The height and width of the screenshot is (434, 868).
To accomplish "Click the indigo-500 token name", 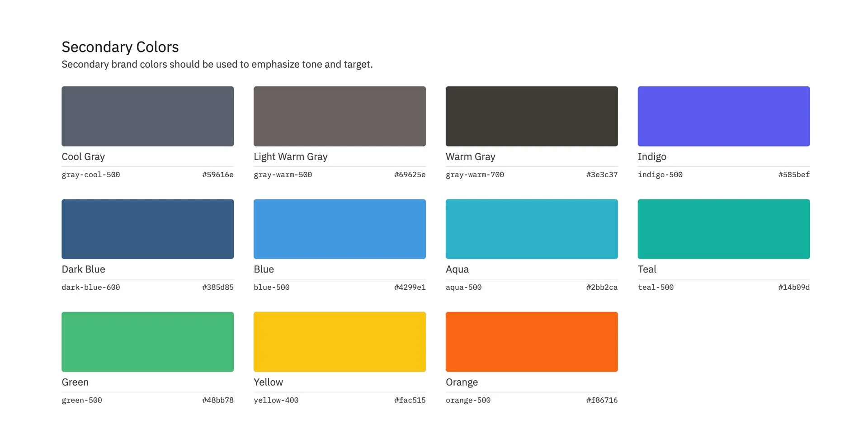I will 660,175.
